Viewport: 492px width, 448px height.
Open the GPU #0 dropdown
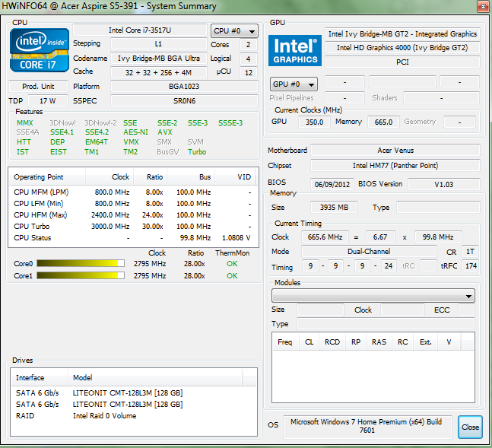click(x=294, y=84)
